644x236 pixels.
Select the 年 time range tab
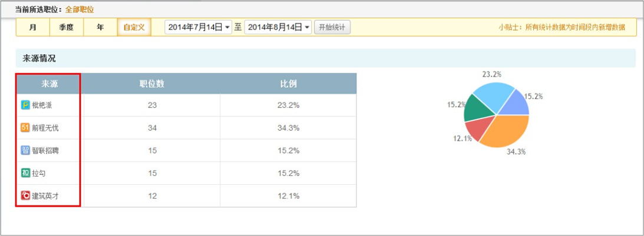(100, 27)
